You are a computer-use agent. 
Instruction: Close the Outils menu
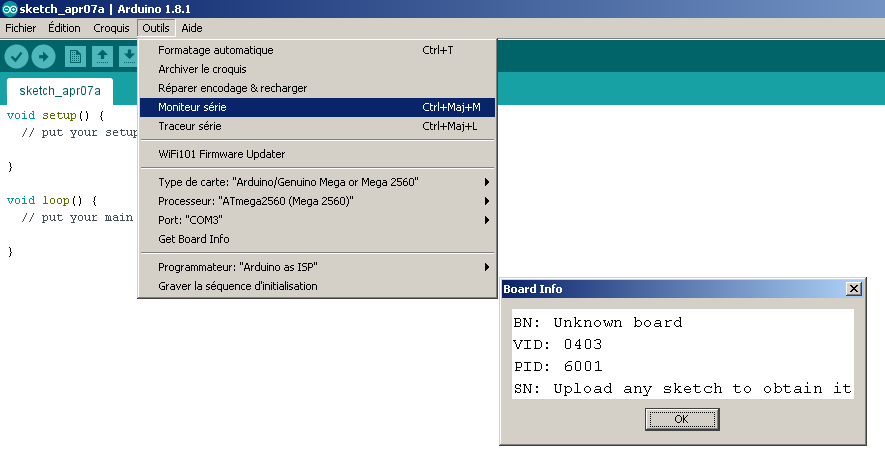point(156,28)
